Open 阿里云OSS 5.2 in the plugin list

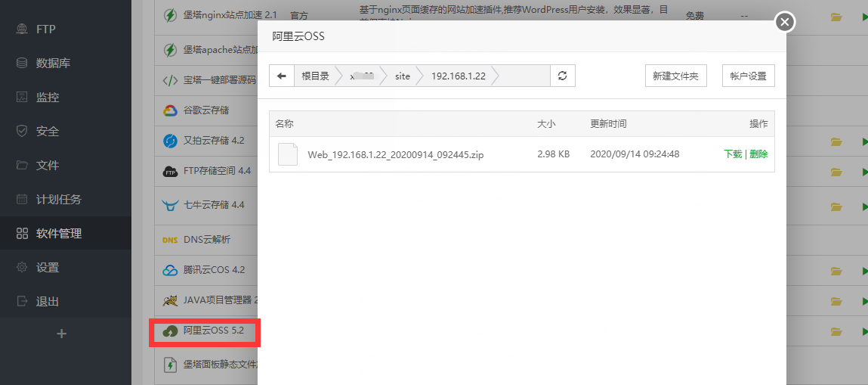(214, 331)
